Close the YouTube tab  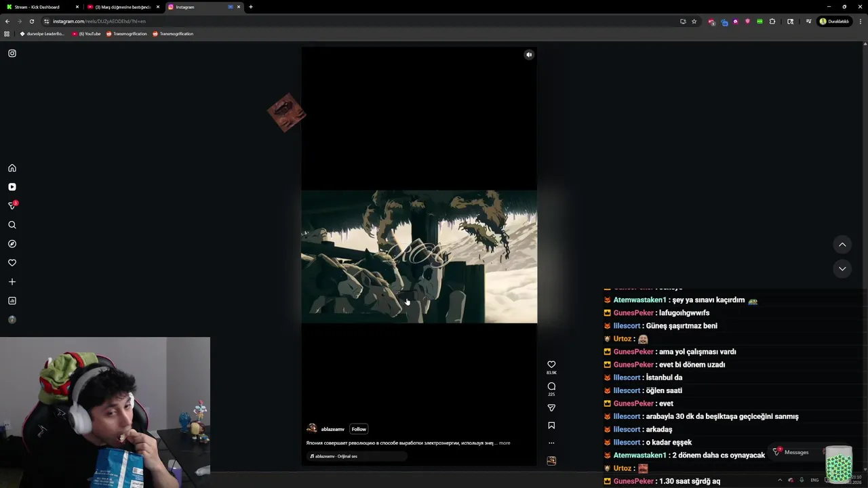click(x=158, y=7)
